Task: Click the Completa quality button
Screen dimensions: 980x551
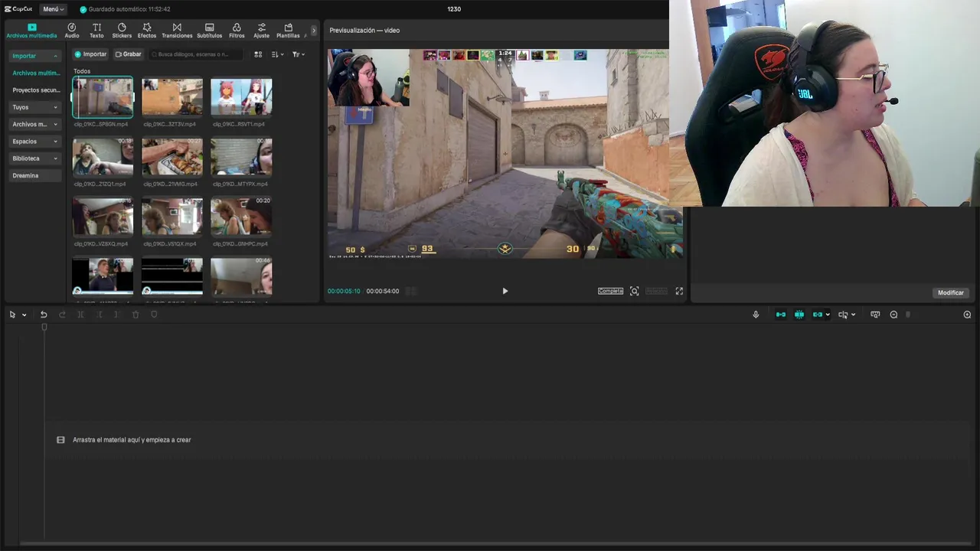Action: [610, 291]
